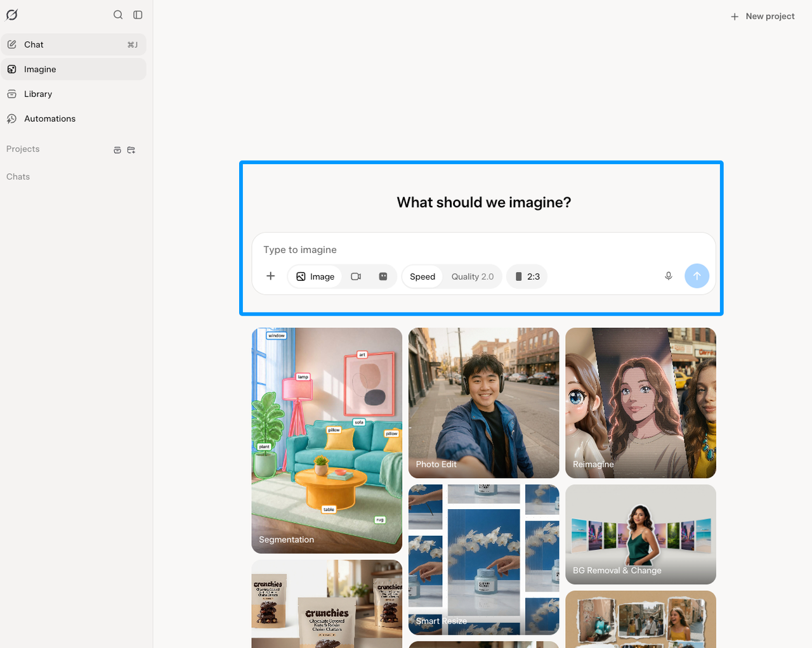Screen dimensions: 812x648
Task: Click the Grok logo icon
Action: (11, 15)
